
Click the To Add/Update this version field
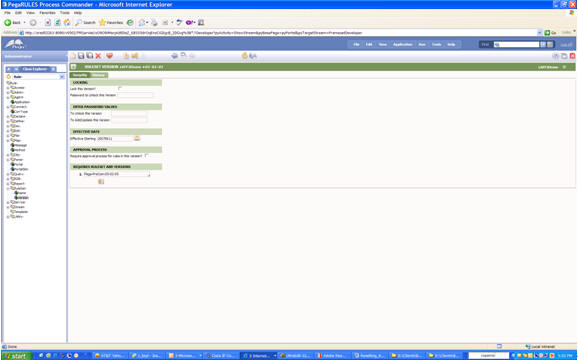coord(129,120)
